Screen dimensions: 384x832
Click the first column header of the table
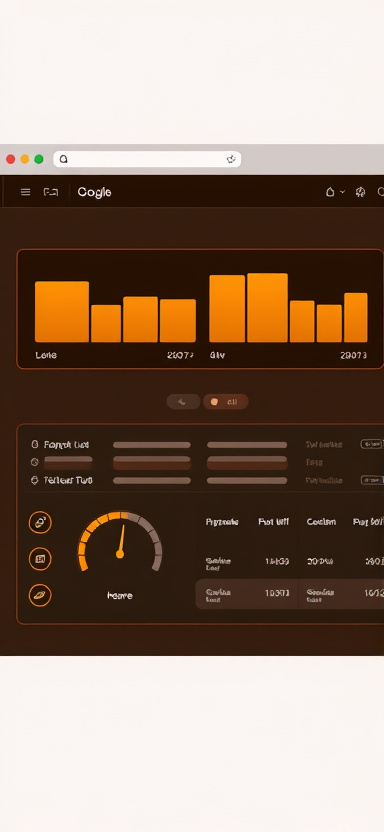[x=222, y=522]
